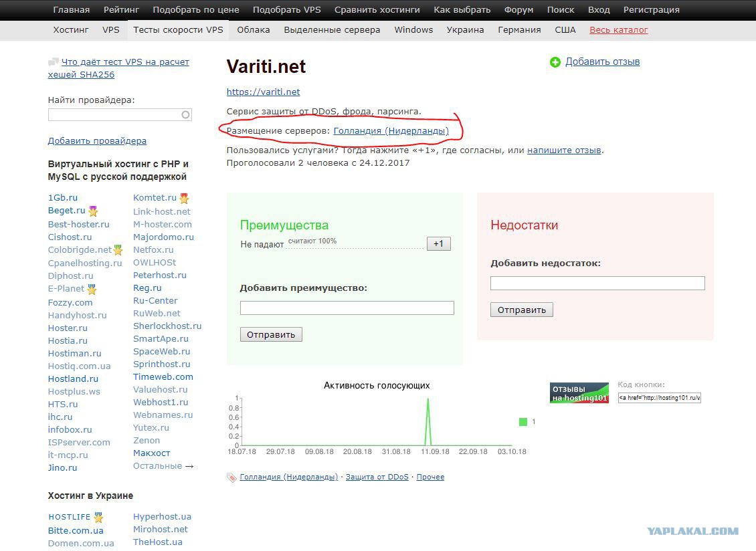Click the Защита от DDoS tag link
The height and width of the screenshot is (551, 756).
377,477
